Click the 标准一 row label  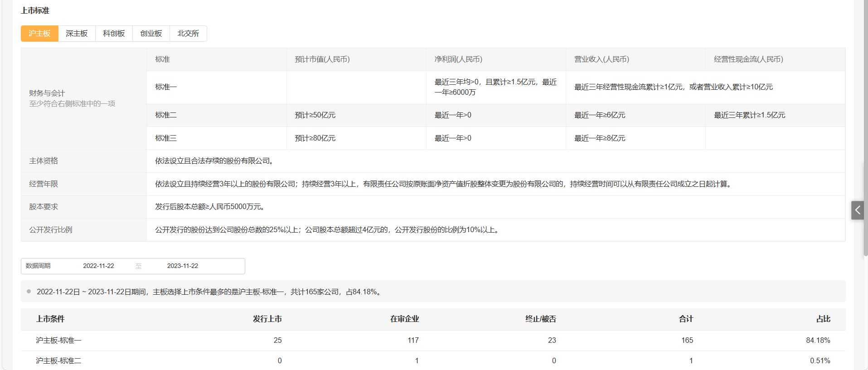coord(166,87)
